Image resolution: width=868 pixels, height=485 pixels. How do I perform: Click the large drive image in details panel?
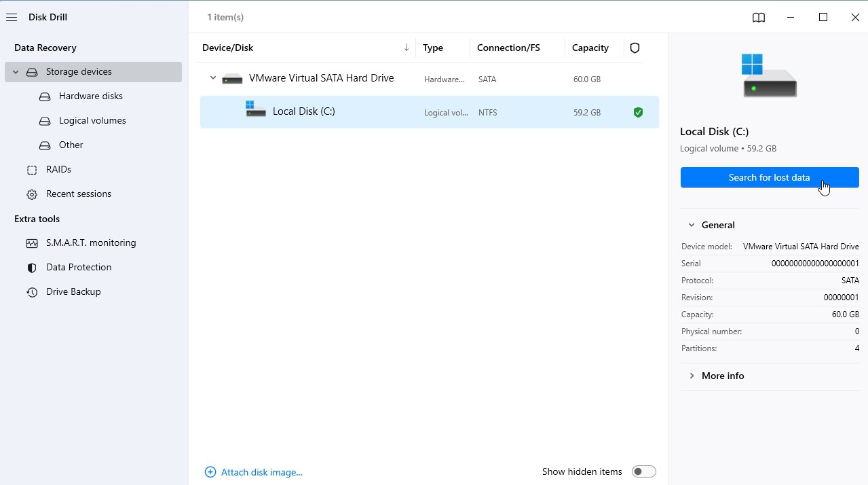pyautogui.click(x=769, y=75)
